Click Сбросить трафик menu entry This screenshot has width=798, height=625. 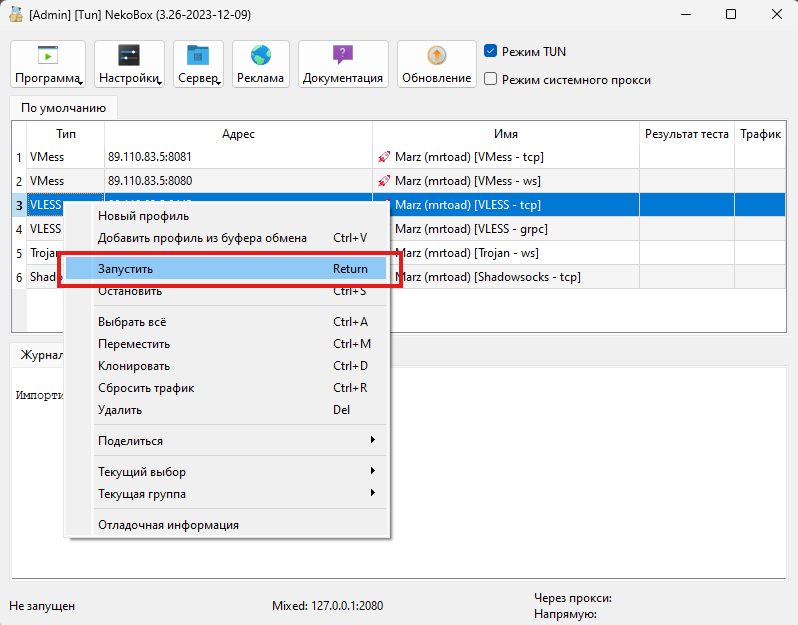146,388
